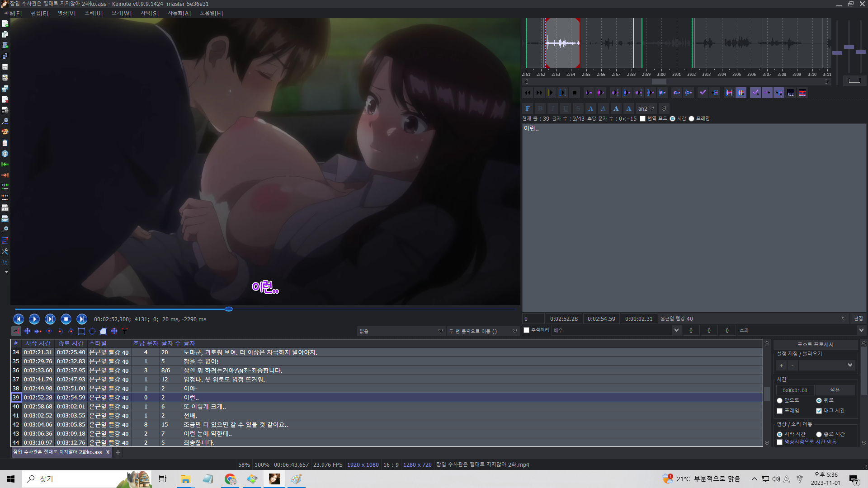Click the first primary color A button
Viewport: 868px width, 488px height.
(x=591, y=108)
